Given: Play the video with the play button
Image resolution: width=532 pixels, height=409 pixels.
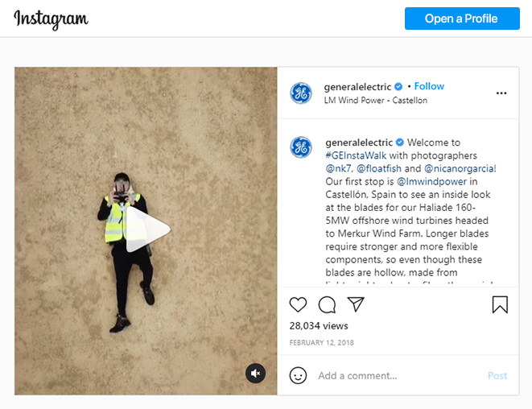Looking at the screenshot, I should point(148,229).
